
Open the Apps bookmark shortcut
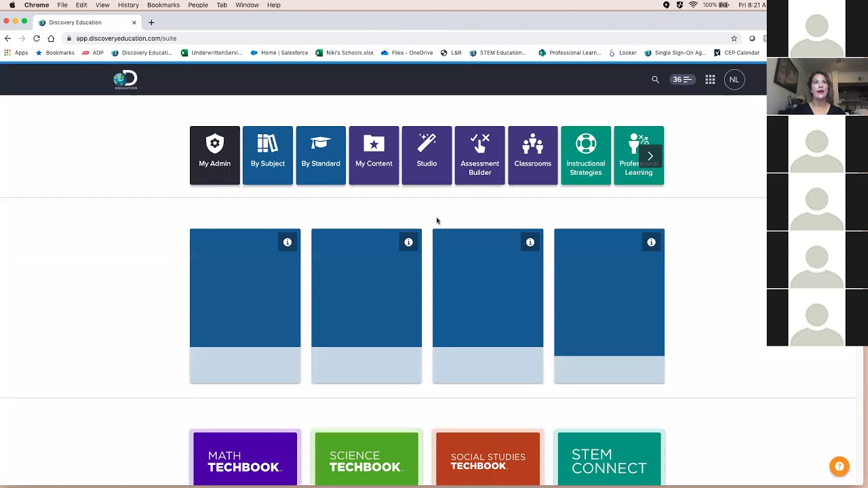[x=16, y=53]
